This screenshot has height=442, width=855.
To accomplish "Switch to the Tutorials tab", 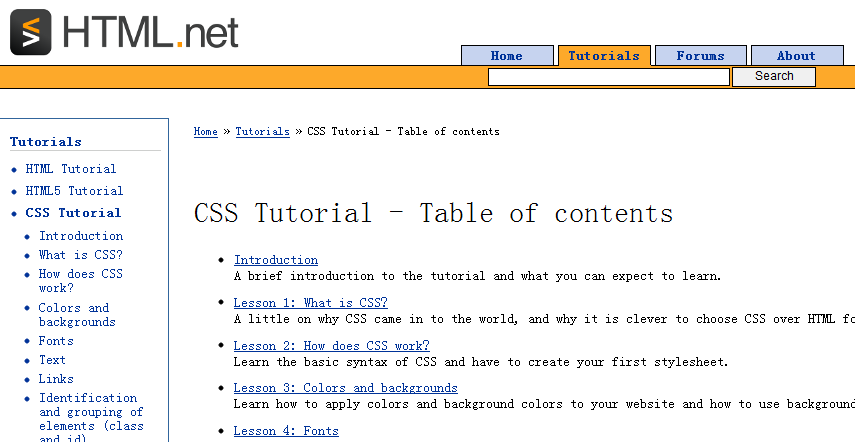I will 604,56.
